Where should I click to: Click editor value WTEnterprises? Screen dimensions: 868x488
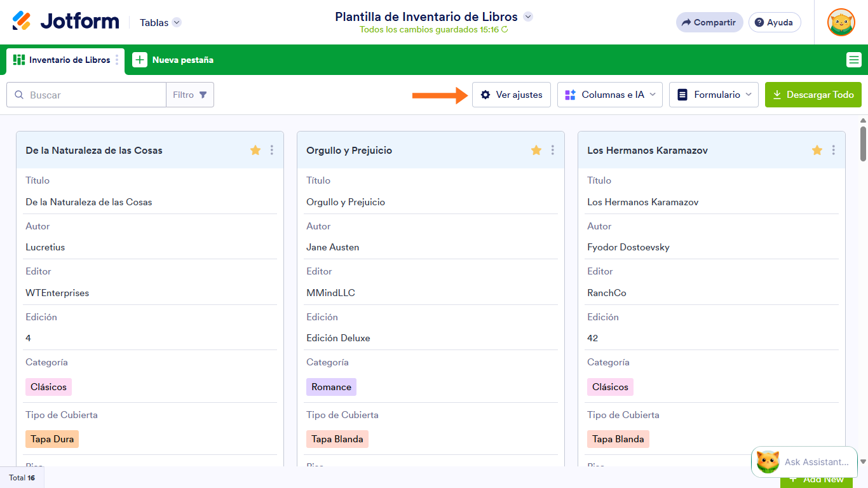pyautogui.click(x=57, y=293)
